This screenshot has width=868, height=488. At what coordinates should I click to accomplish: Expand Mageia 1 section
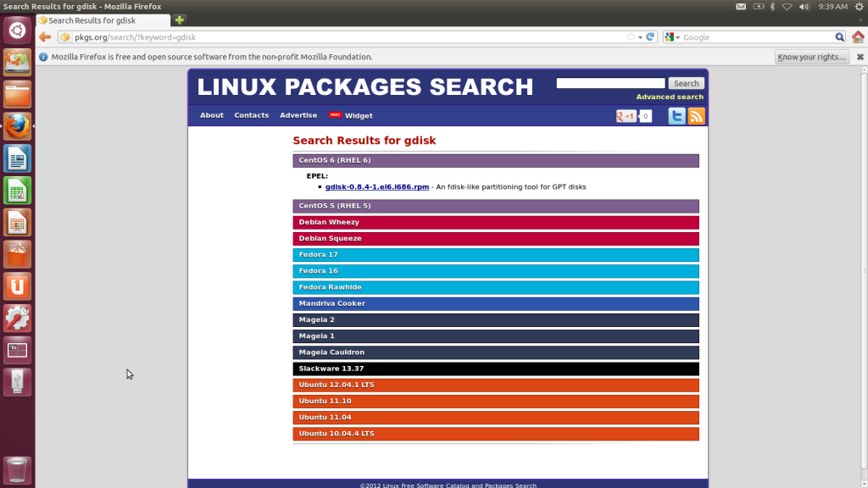[496, 335]
